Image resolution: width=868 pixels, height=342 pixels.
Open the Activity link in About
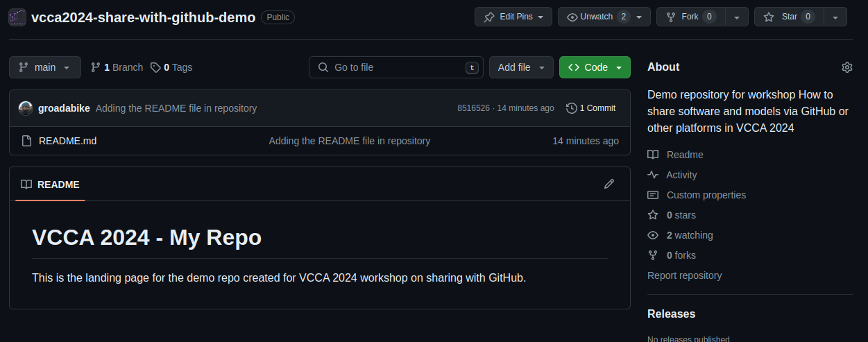[x=681, y=175]
